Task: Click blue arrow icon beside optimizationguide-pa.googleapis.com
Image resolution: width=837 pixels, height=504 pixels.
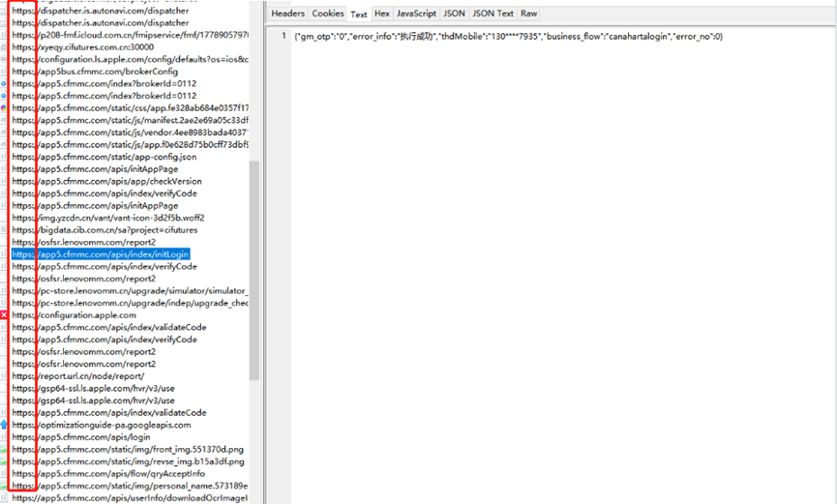Action: point(4,425)
